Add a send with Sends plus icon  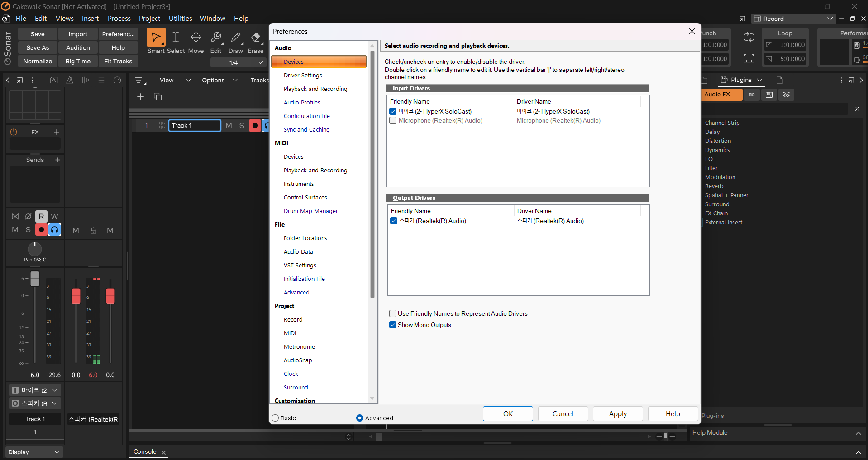pyautogui.click(x=57, y=160)
